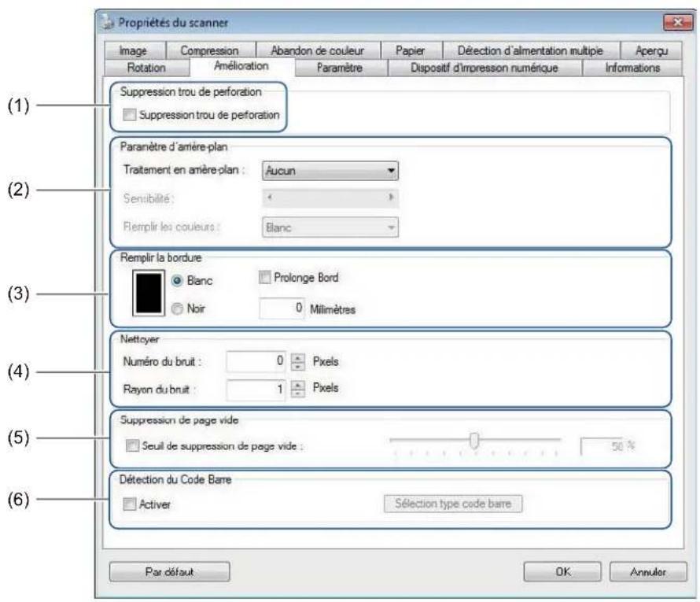This screenshot has height=602, width=700.
Task: Select the Papier tab
Action: (411, 50)
